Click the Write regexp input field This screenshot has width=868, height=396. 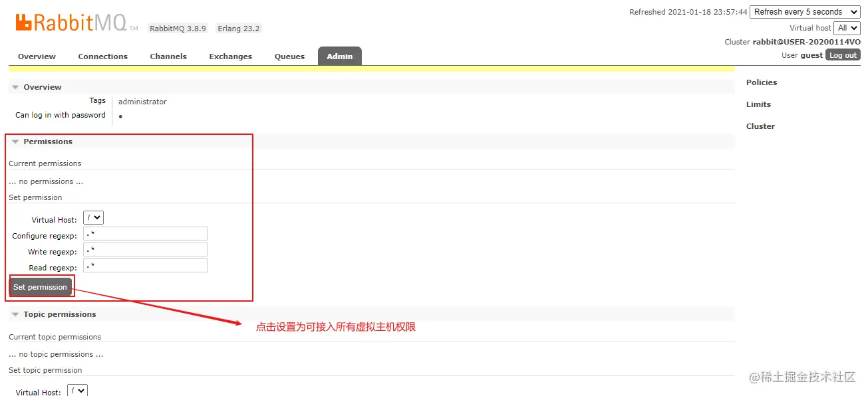(x=145, y=250)
